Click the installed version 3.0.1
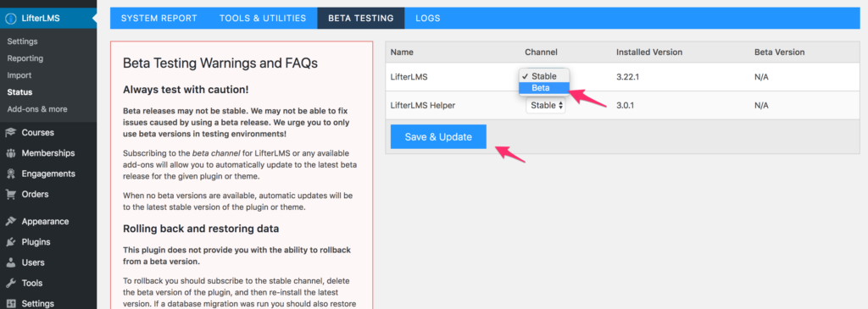 coord(625,105)
